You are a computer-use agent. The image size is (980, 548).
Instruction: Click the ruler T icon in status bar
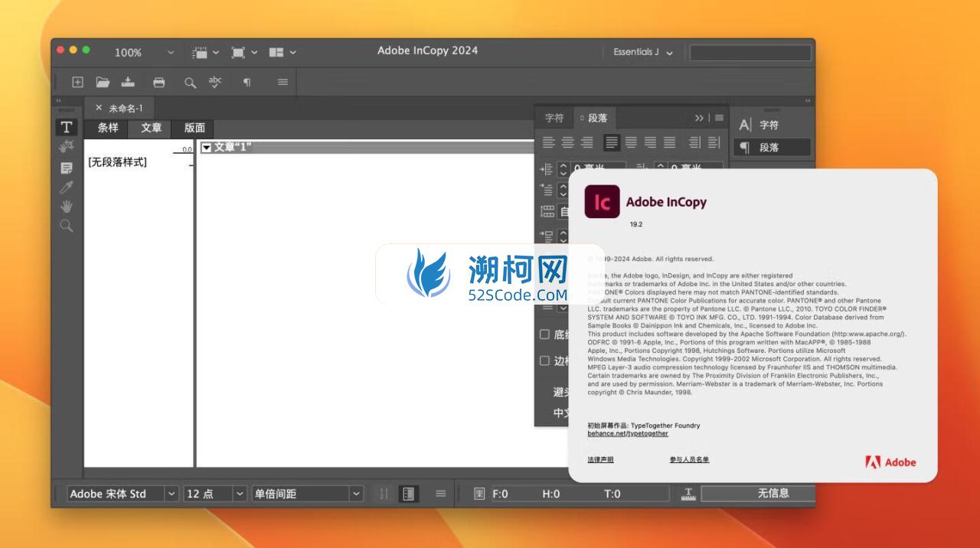click(x=688, y=494)
